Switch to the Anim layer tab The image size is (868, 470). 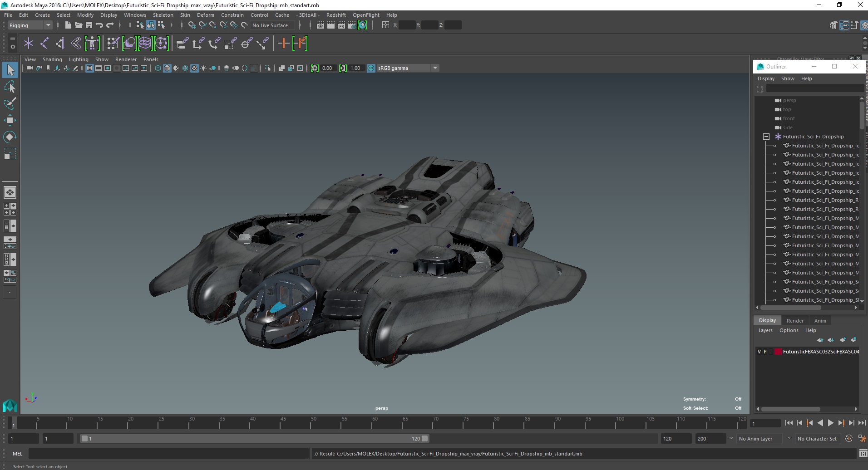point(820,321)
